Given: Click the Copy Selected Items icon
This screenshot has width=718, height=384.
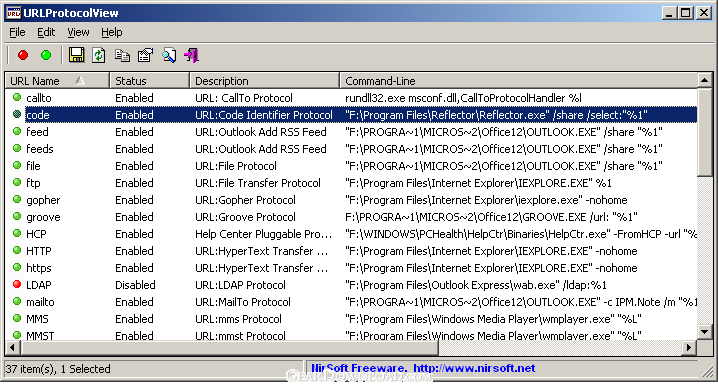Looking at the screenshot, I should 122,55.
